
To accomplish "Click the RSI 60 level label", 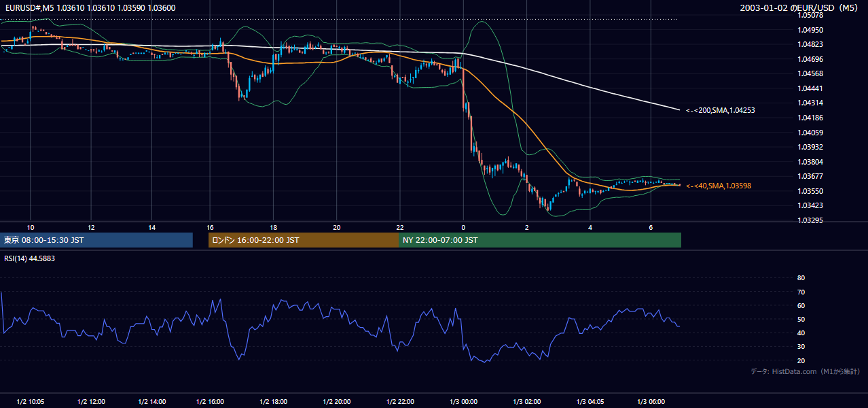I will pos(801,305).
